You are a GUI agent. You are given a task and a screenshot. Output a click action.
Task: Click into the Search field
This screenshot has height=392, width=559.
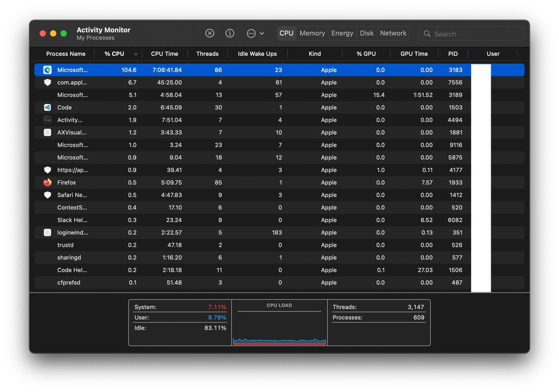[x=471, y=34]
